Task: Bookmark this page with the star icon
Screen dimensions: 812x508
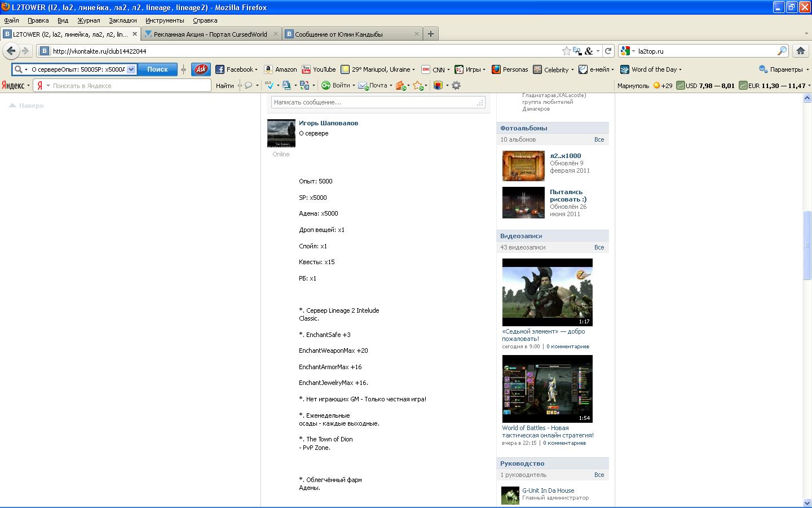Action: (567, 51)
